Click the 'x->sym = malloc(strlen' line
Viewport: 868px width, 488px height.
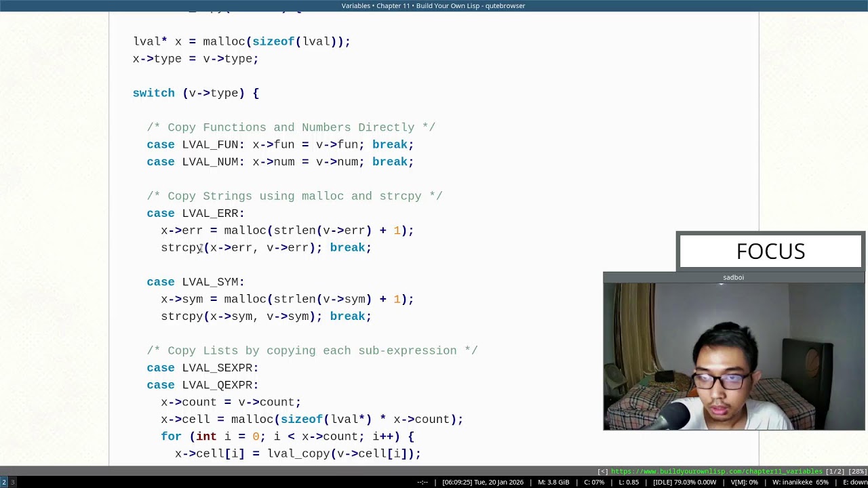click(x=287, y=299)
